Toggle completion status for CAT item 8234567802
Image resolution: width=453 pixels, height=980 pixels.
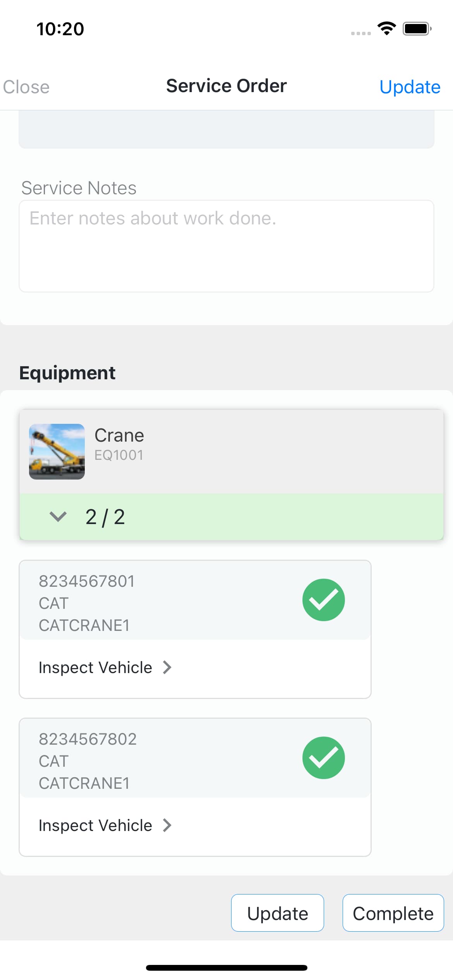(324, 758)
